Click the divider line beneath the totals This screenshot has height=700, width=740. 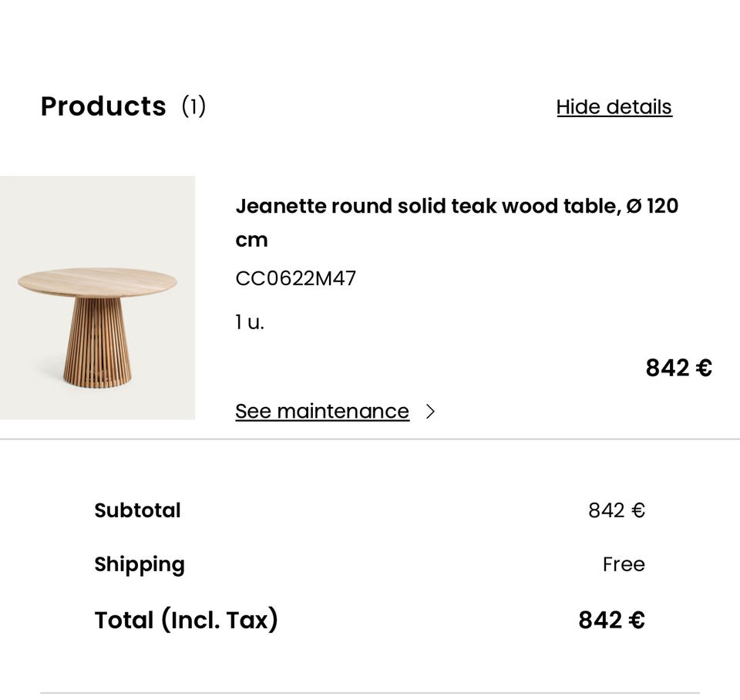tap(370, 693)
